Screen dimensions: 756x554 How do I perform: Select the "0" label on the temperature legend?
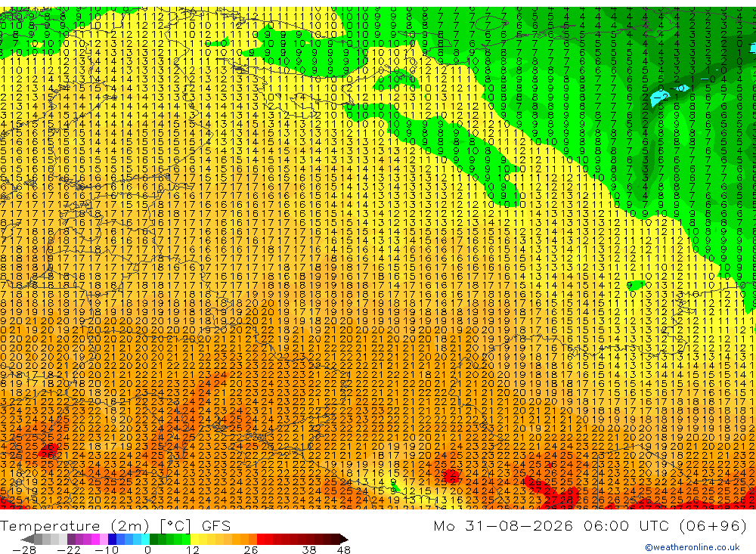click(x=147, y=550)
